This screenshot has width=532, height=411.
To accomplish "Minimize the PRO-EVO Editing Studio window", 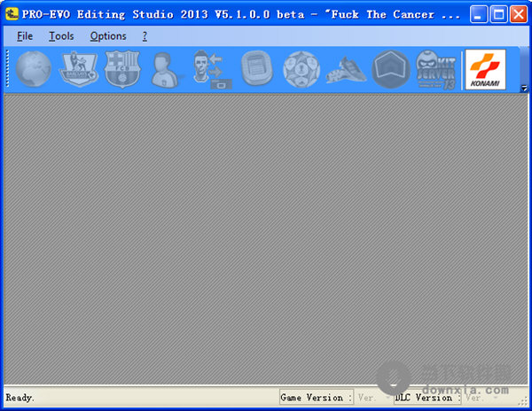I will tap(479, 14).
